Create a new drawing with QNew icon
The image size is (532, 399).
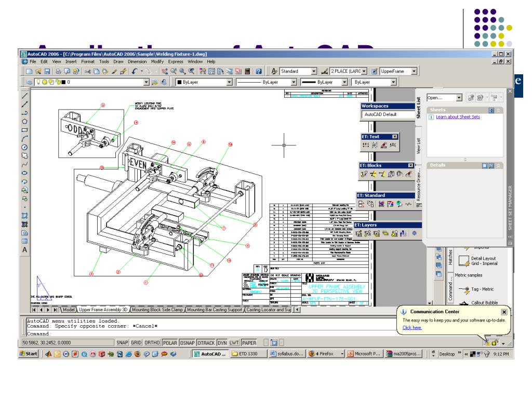30,71
